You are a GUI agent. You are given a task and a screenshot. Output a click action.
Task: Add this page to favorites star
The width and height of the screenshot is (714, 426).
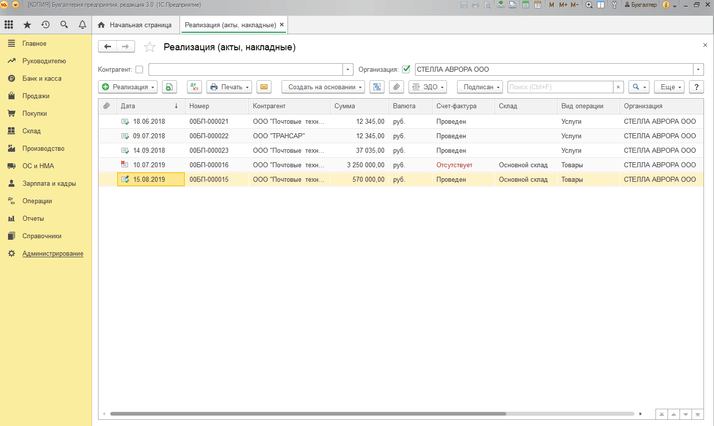(150, 47)
